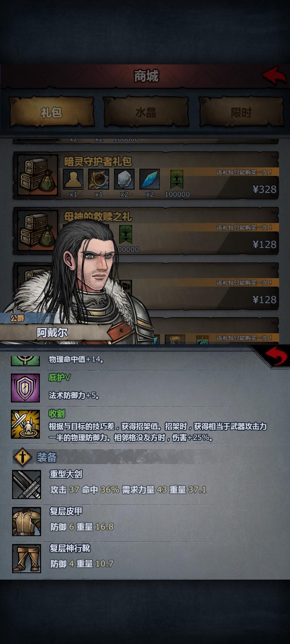Switch to the 水晶 tab
The width and height of the screenshot is (290, 644).
tap(146, 112)
